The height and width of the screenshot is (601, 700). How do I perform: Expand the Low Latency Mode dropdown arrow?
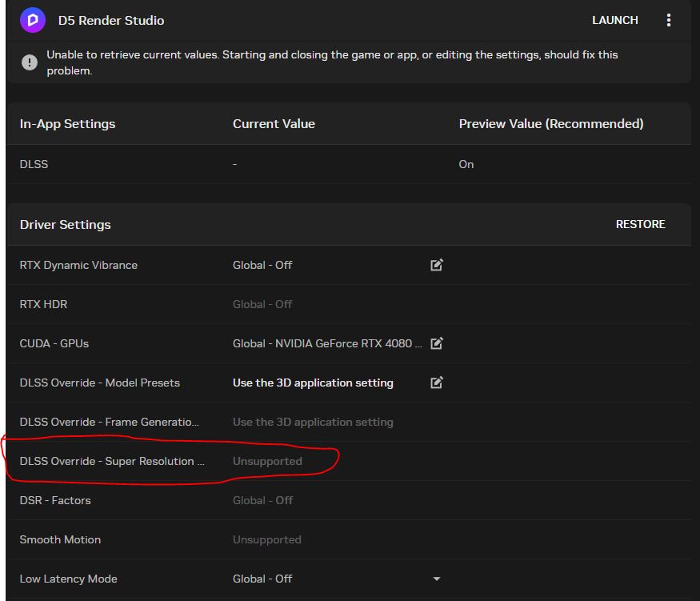pos(437,579)
